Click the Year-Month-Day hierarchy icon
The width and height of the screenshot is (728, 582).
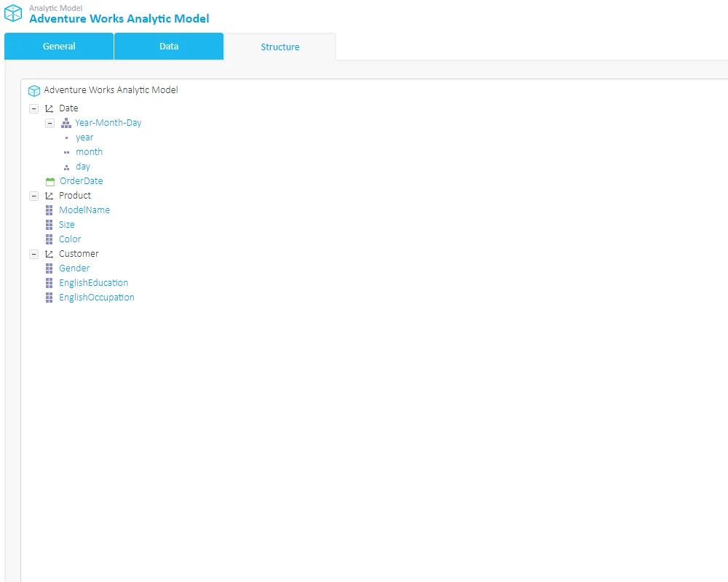(x=66, y=123)
